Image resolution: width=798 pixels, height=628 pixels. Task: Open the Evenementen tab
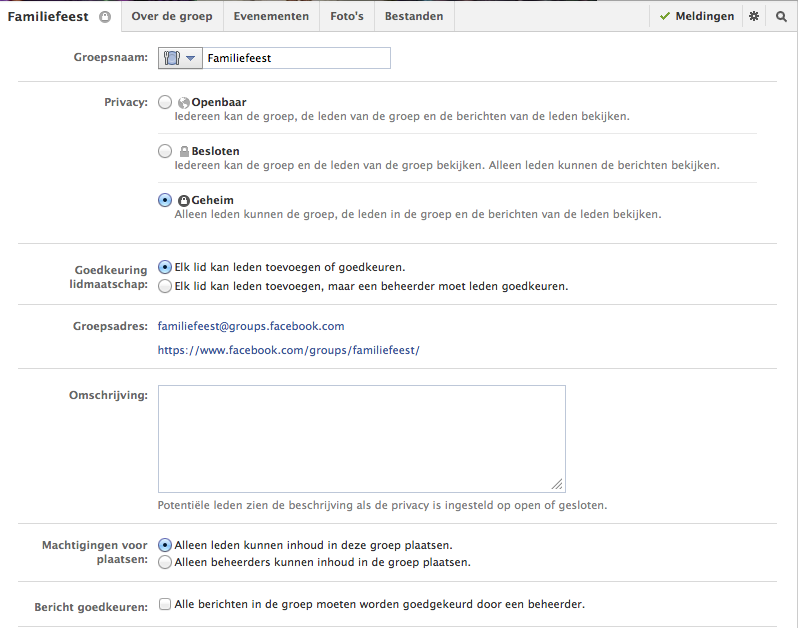271,16
